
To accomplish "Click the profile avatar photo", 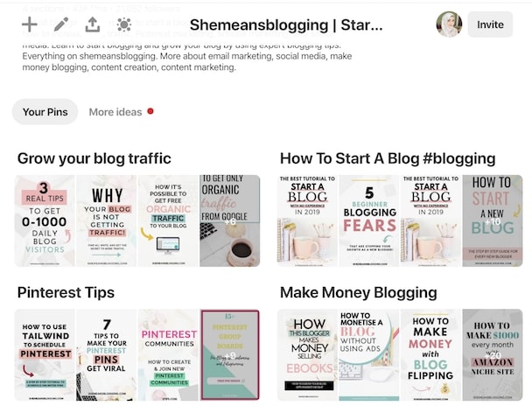I will [x=449, y=24].
